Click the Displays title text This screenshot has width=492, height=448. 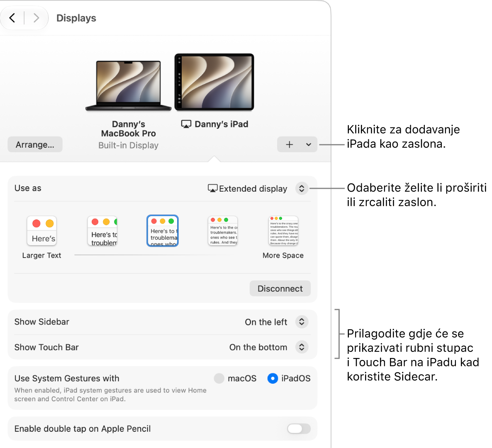(x=76, y=18)
